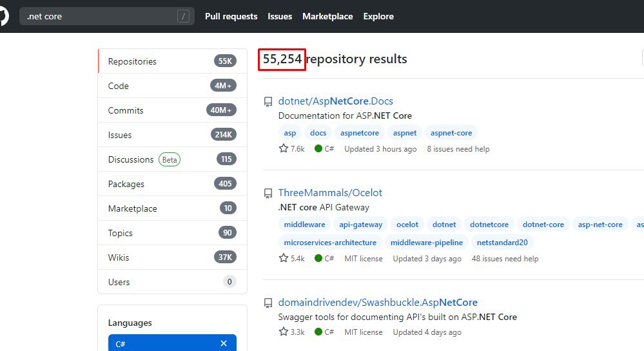Click repo icon beside domaindrivendev/Swashbuckle.AspNetCore
Viewport: 644px width, 351px height.
268,303
